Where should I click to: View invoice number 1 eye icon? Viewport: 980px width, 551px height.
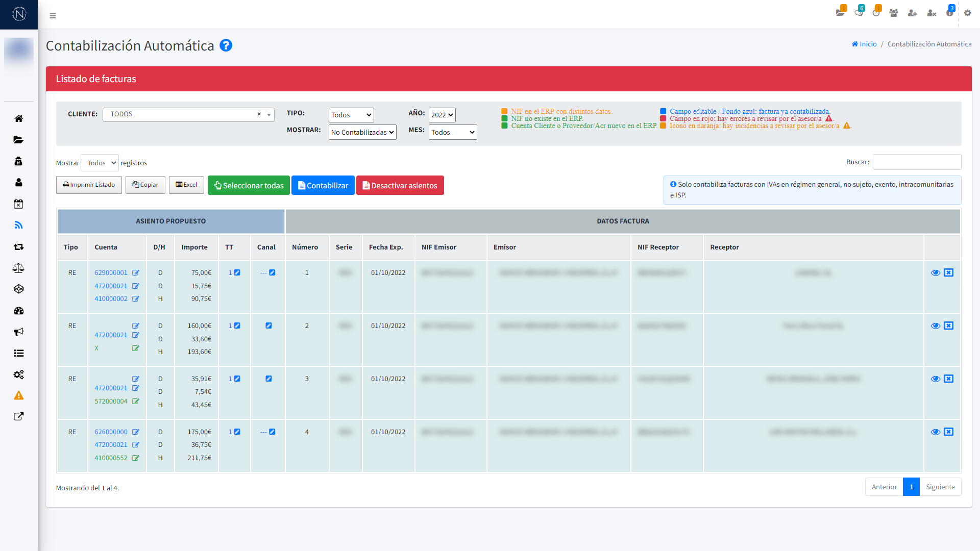point(935,273)
